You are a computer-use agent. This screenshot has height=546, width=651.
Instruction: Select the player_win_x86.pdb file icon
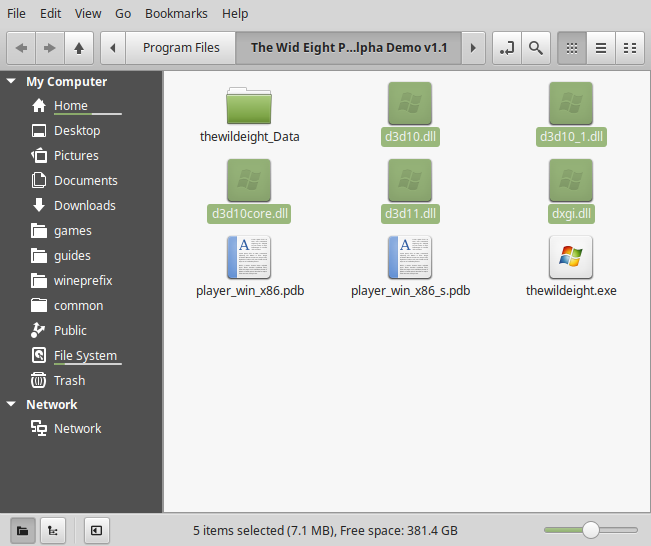[249, 257]
